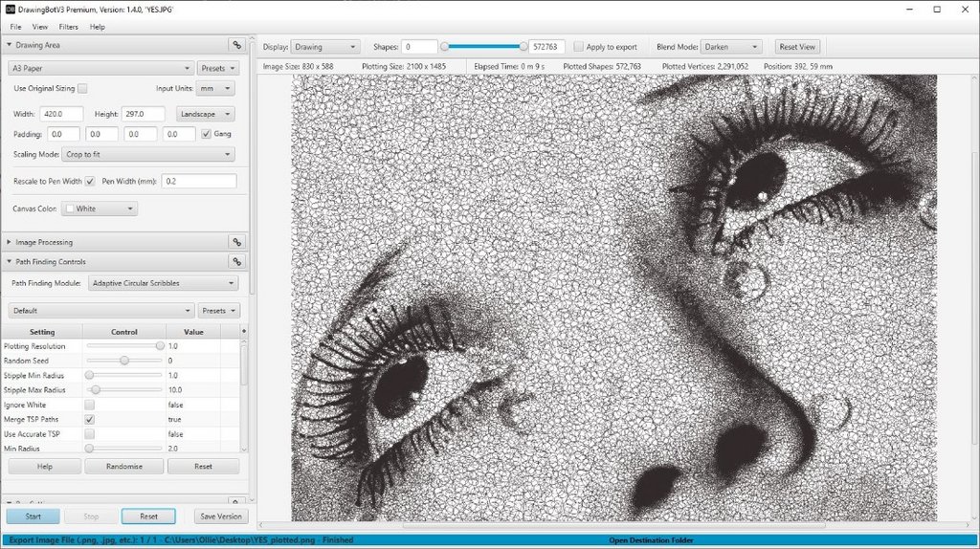Screen dimensions: 980x549
Task: Click the DrawingBotV3 app icon in title bar
Action: pyautogui.click(x=10, y=10)
